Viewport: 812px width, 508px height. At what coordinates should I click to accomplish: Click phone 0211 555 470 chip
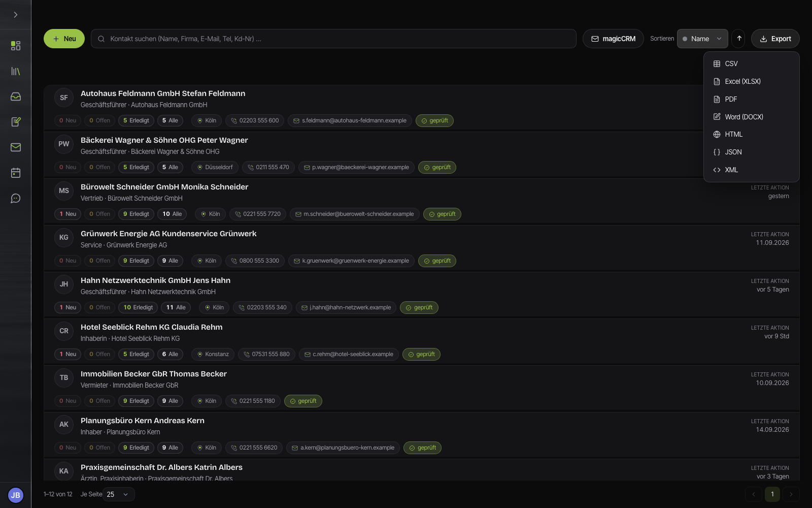coord(268,167)
